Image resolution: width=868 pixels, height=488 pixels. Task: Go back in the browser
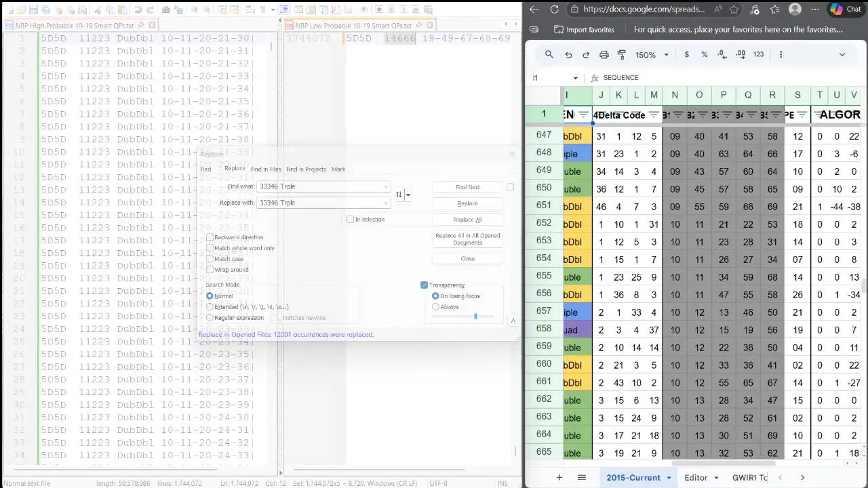coord(534,9)
